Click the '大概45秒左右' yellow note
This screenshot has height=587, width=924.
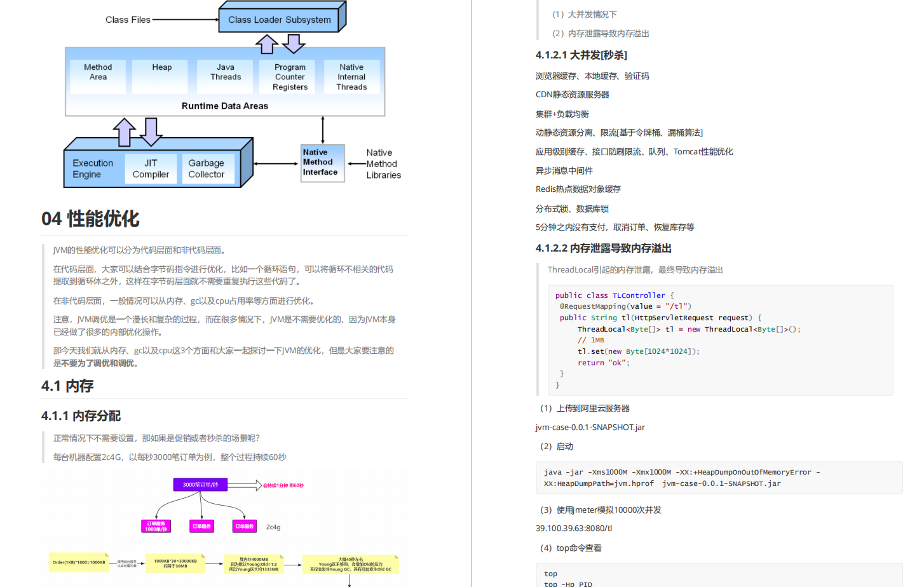tap(350, 564)
